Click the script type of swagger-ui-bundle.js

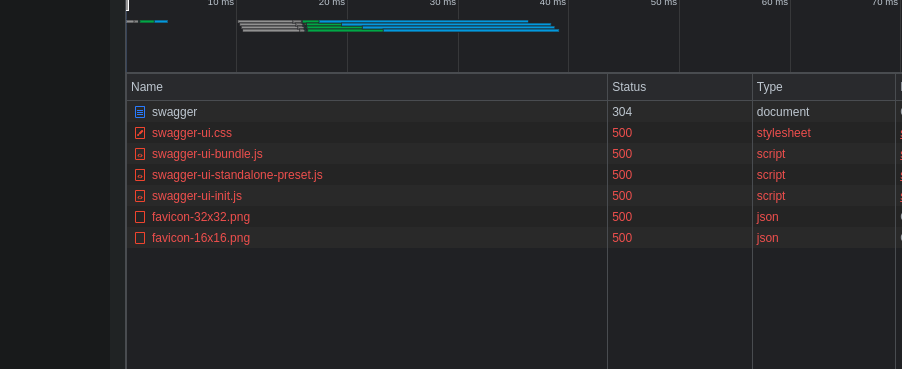[x=771, y=154]
